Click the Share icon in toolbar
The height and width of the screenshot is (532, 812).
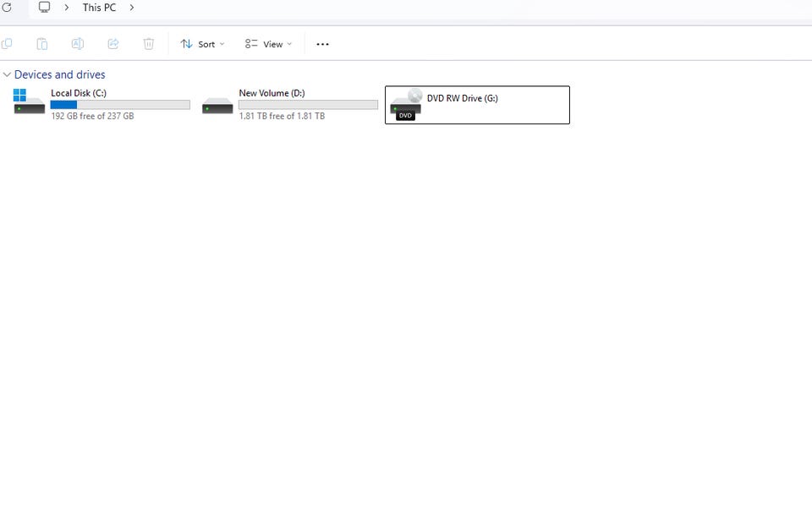tap(112, 44)
